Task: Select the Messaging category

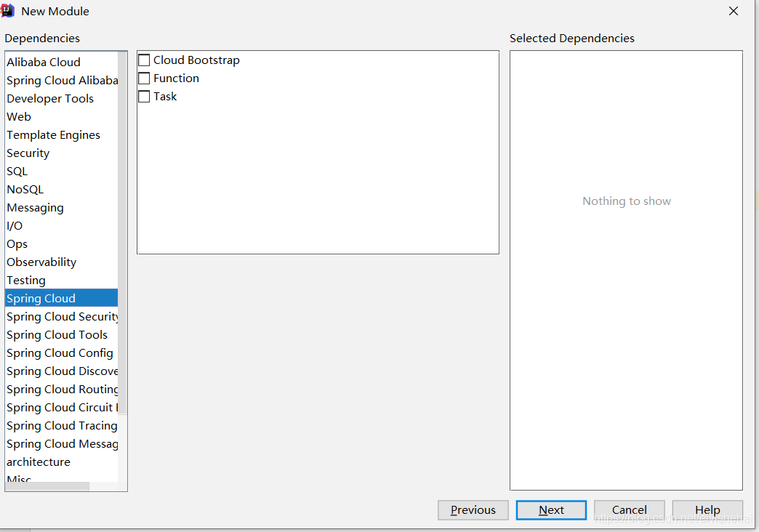Action: 62,207
